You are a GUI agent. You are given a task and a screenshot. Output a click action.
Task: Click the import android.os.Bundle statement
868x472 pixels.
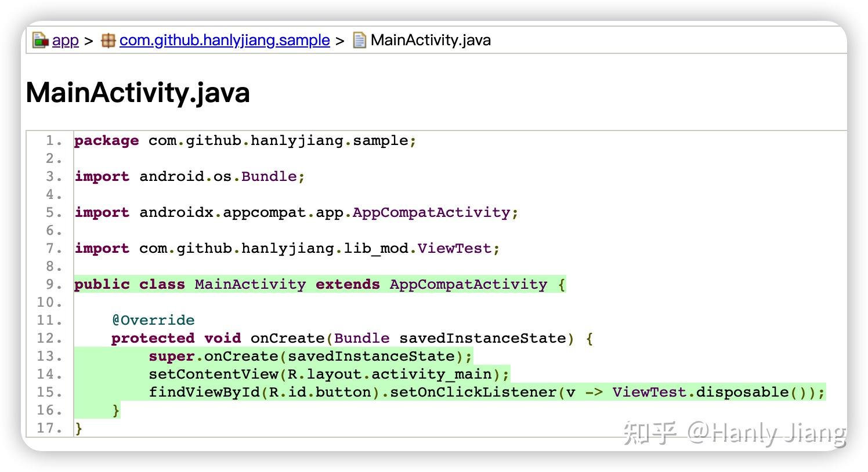click(x=189, y=176)
